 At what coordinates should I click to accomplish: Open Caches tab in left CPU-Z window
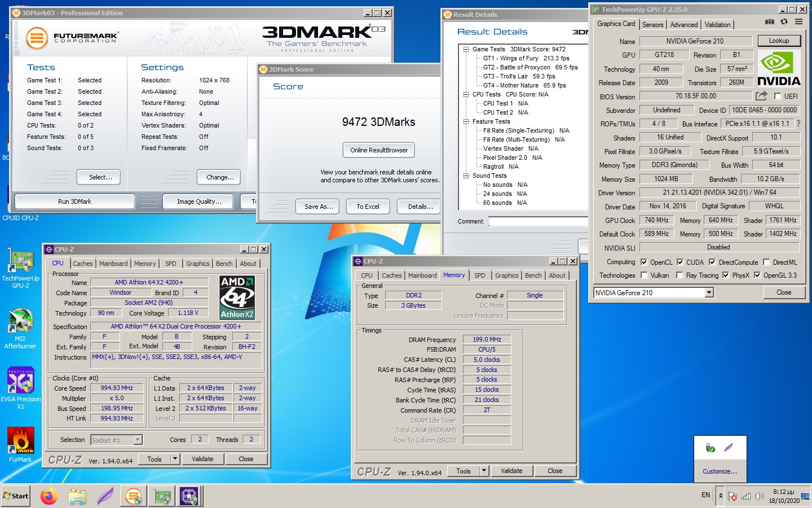(82, 264)
